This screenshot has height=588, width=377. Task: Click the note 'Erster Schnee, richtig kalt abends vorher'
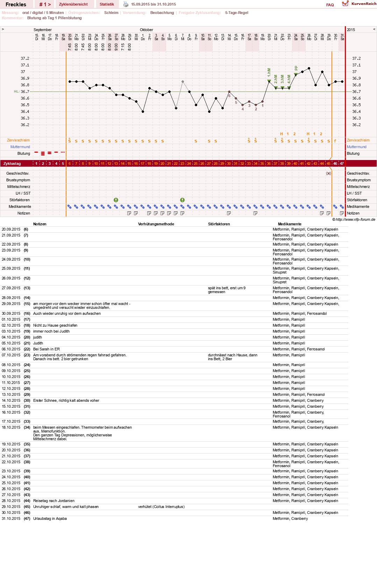(66, 400)
